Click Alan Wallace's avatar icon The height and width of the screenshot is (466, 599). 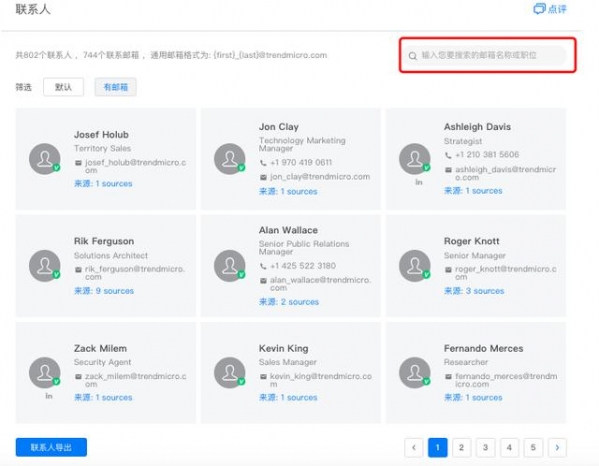point(230,266)
